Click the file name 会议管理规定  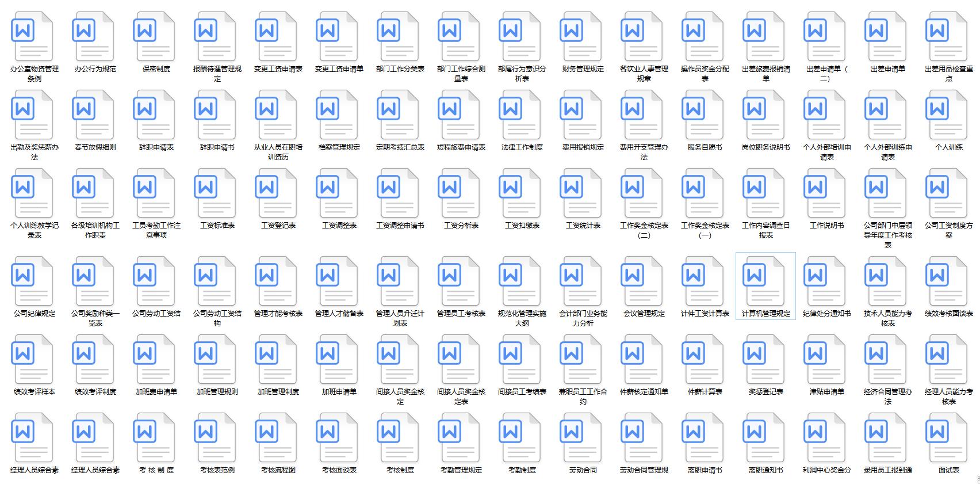644,314
